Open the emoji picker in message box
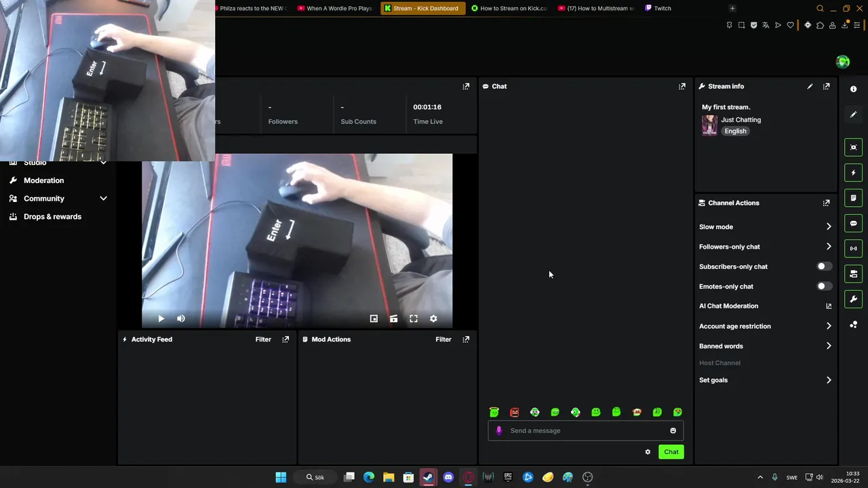 coord(673,430)
